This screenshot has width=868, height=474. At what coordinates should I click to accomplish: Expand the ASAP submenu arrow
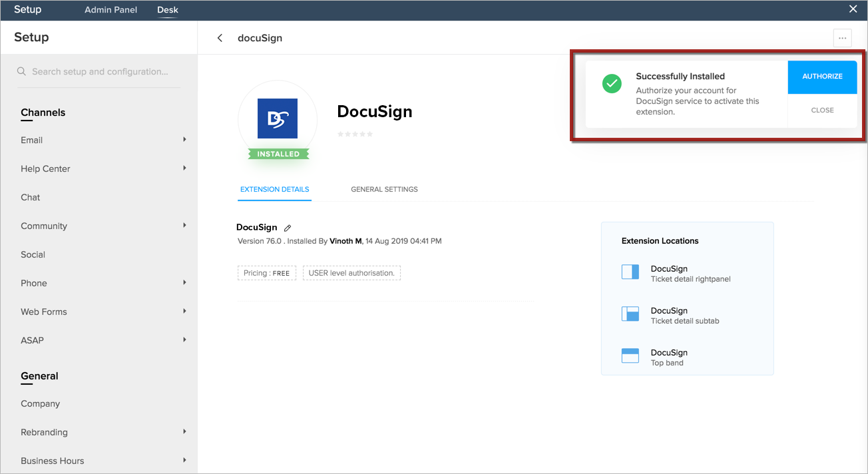184,340
